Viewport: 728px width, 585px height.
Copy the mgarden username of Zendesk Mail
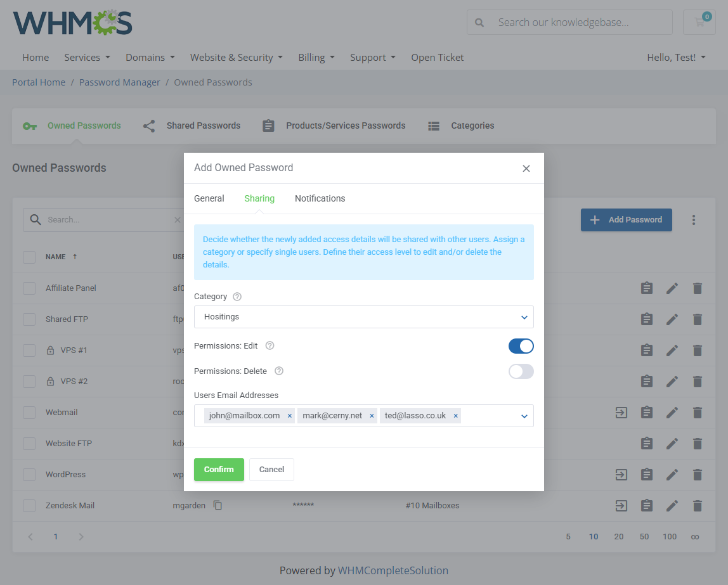[x=218, y=506]
